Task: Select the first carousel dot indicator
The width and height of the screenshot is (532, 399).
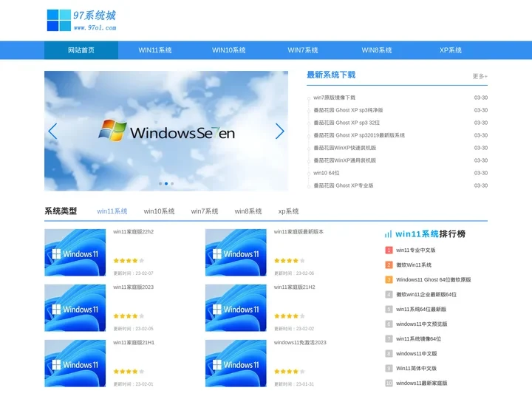Action: tap(160, 183)
